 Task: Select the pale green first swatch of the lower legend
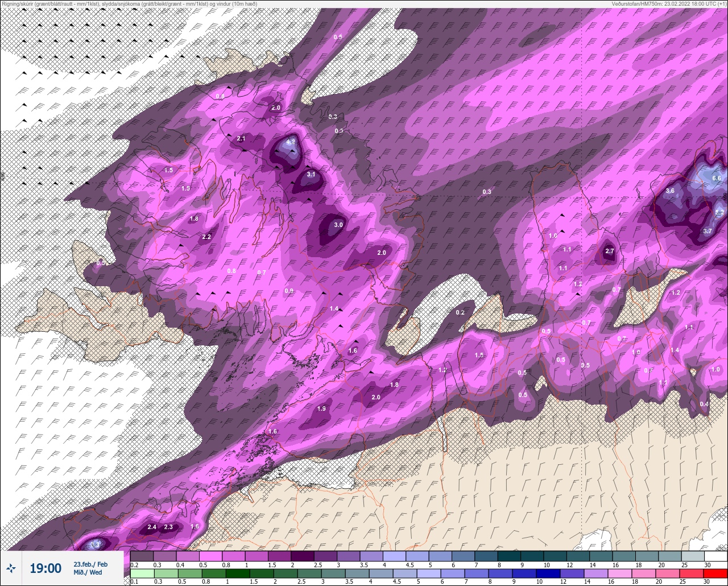tap(142, 573)
